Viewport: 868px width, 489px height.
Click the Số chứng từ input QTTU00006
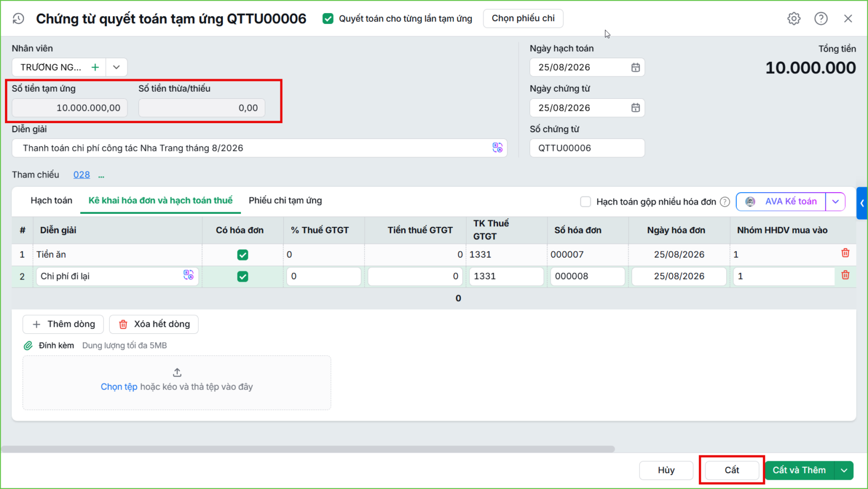[587, 148]
